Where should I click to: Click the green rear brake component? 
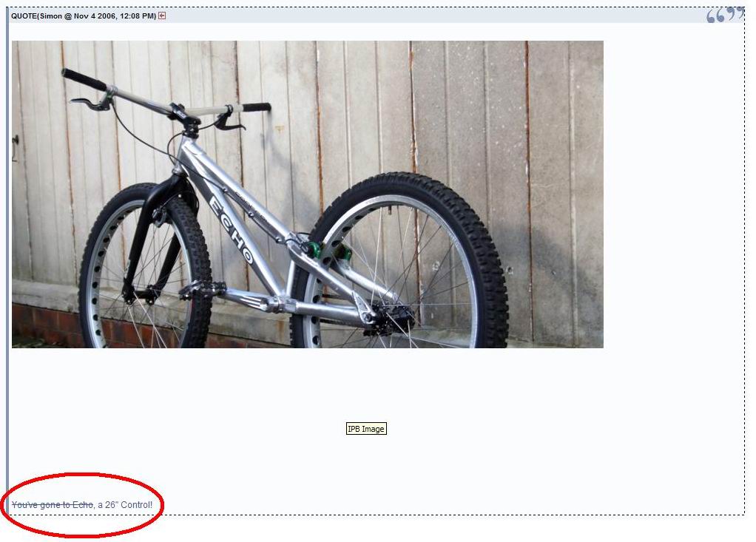[314, 250]
